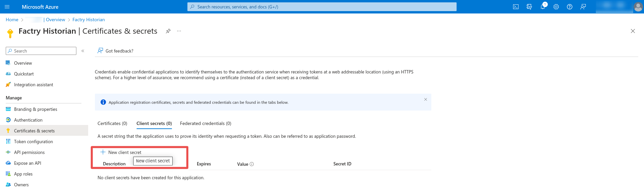Switch to Federated credentials (0) tab

(x=206, y=123)
